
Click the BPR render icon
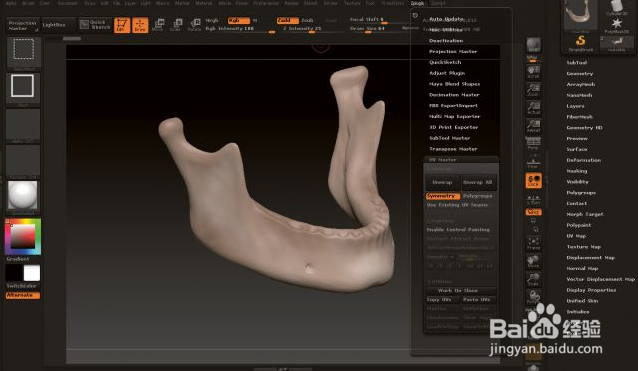point(533,46)
